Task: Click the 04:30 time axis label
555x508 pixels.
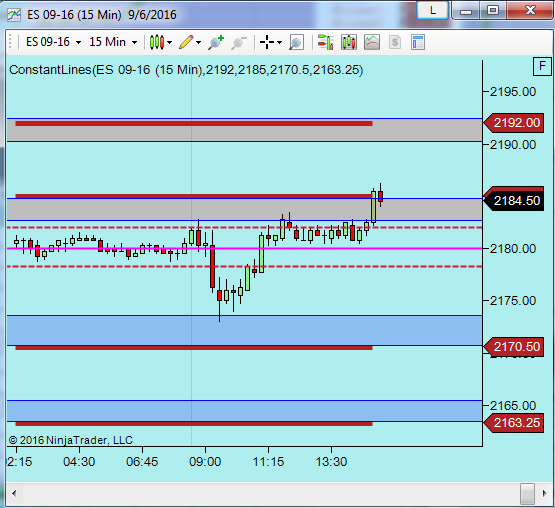Action: (79, 462)
